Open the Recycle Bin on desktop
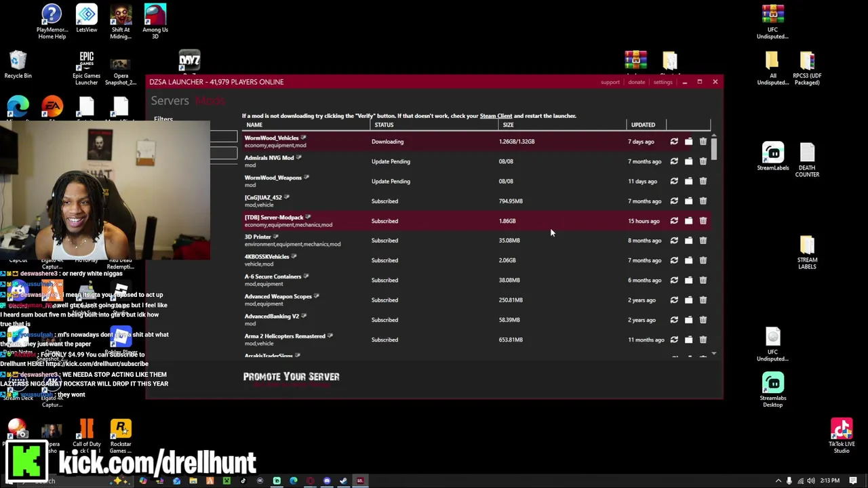 pos(18,65)
